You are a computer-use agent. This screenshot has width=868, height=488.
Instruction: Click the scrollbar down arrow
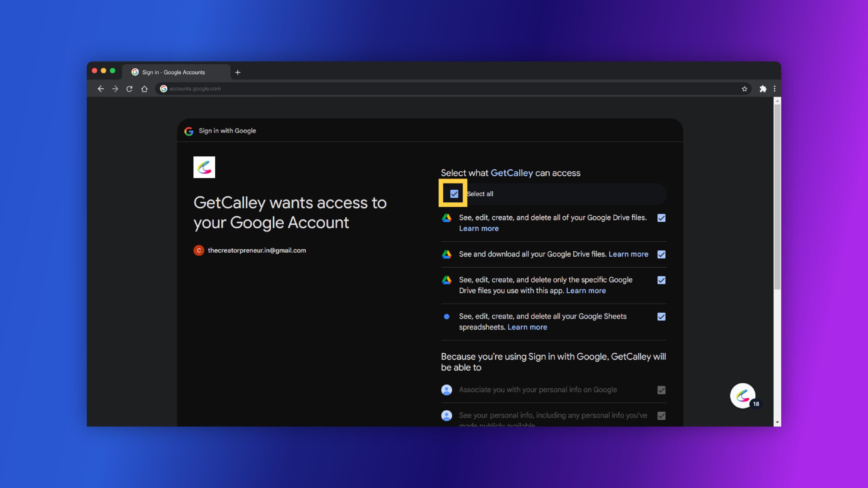[777, 422]
